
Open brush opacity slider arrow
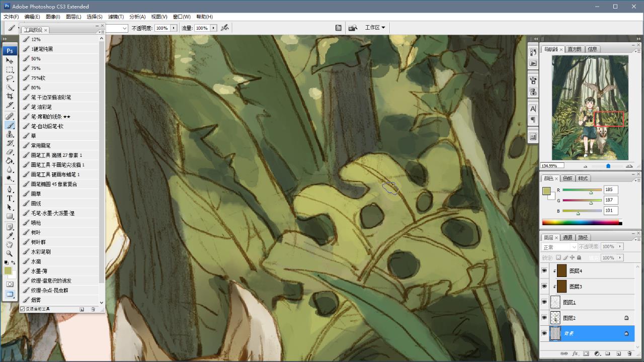174,28
